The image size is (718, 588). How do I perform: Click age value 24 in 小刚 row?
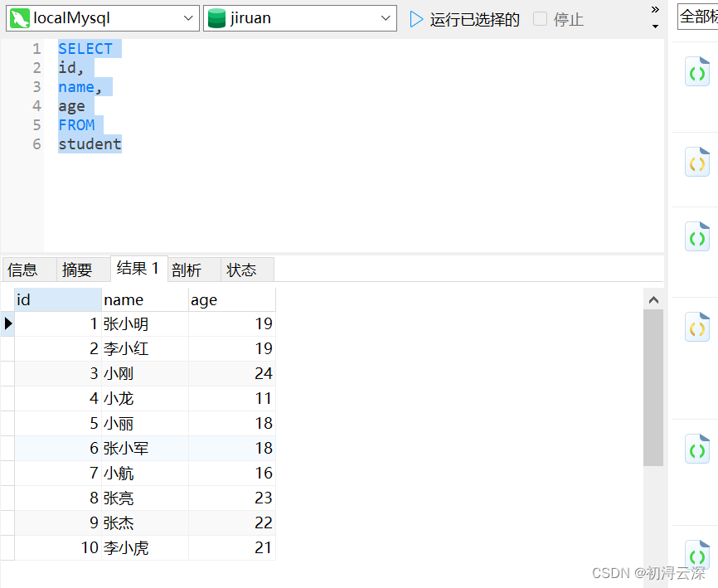231,374
